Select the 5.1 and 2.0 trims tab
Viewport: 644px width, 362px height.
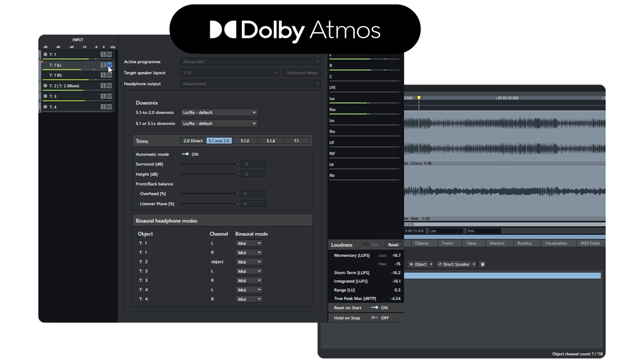pyautogui.click(x=219, y=141)
